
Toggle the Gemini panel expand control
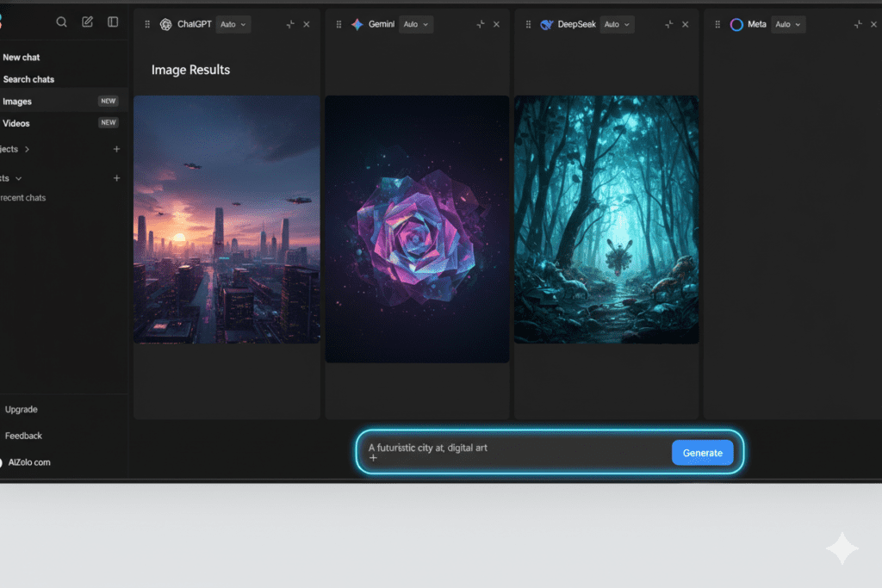[x=481, y=24]
